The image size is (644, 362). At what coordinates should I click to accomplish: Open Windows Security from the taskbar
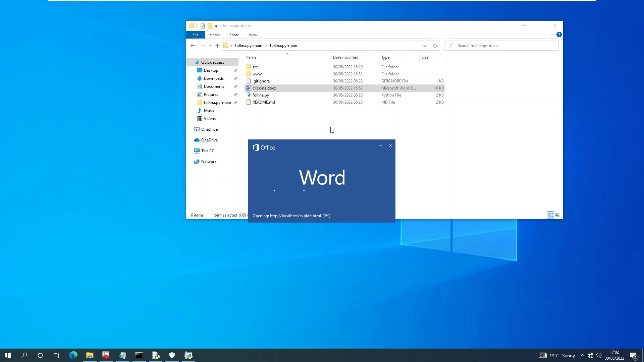coord(172,355)
